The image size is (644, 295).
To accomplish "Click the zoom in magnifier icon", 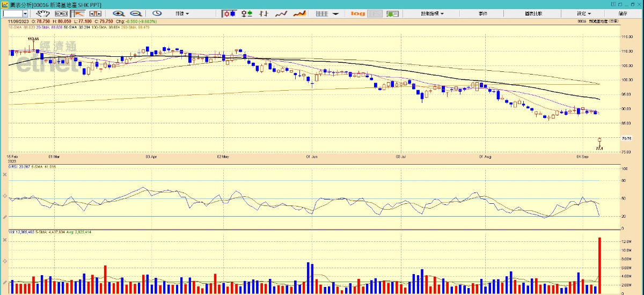I will click(119, 13).
